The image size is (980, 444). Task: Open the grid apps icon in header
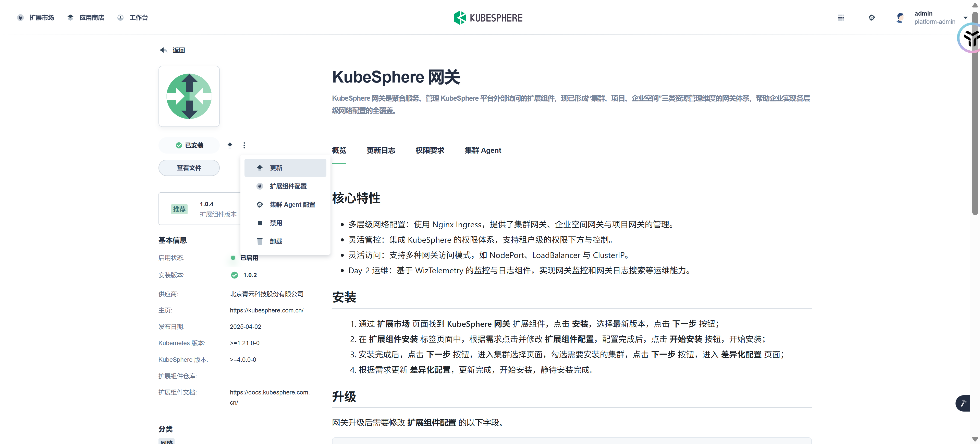tap(841, 18)
